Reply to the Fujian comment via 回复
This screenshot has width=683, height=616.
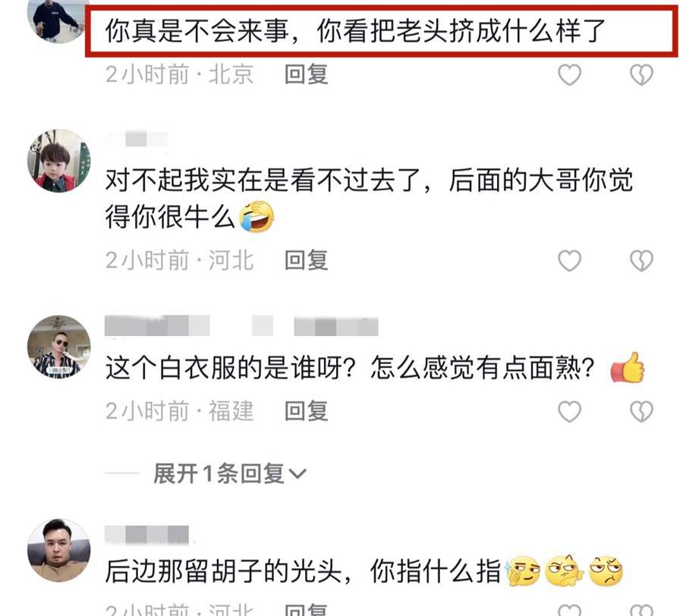(x=307, y=411)
